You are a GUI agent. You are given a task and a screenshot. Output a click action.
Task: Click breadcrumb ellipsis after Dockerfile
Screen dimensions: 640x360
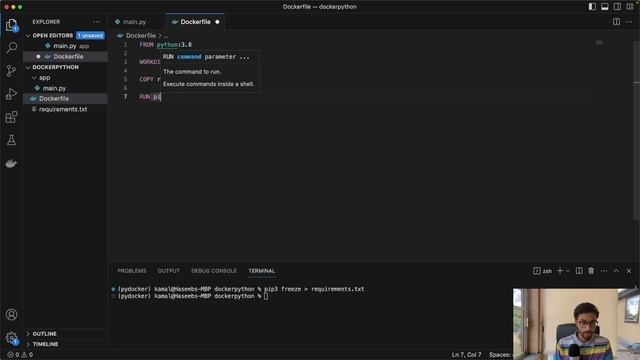click(x=166, y=36)
